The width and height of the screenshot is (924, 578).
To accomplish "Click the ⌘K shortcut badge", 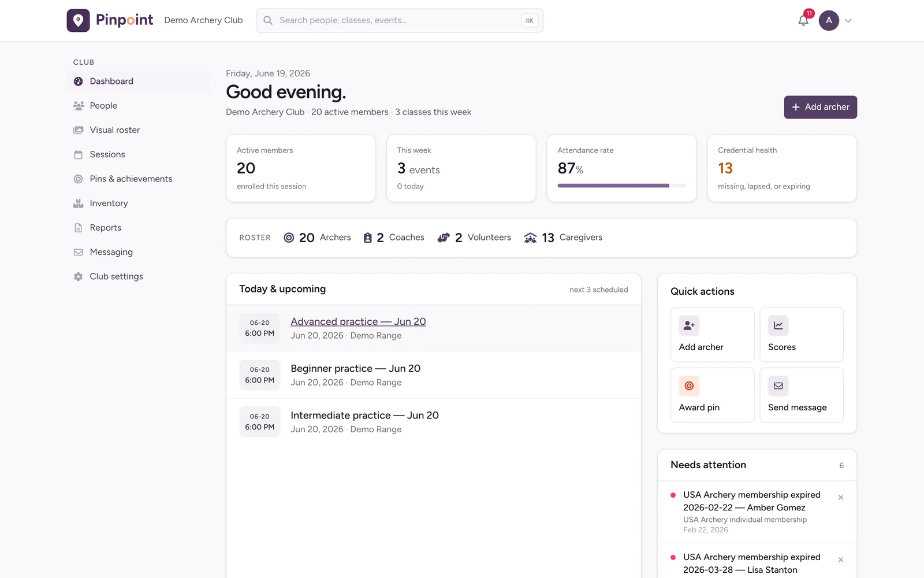I will (529, 20).
